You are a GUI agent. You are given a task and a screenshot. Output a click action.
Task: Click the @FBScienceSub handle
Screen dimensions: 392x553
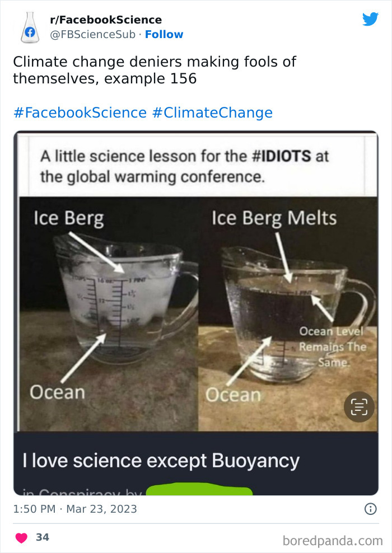pos(93,34)
